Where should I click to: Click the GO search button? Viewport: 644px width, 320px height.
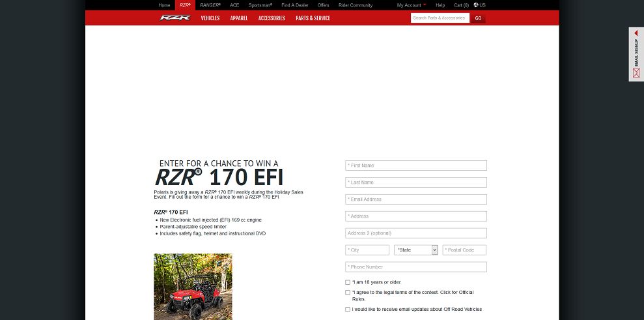tap(478, 18)
